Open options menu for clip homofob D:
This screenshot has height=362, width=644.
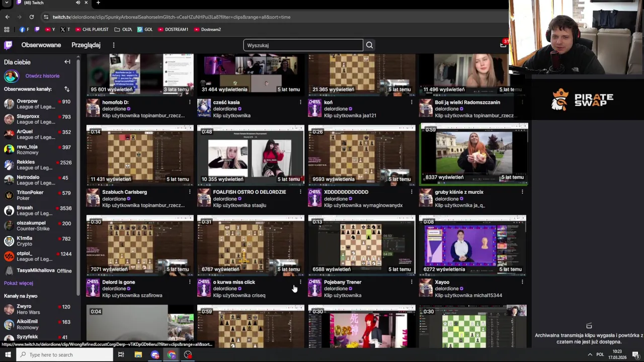coord(190,102)
